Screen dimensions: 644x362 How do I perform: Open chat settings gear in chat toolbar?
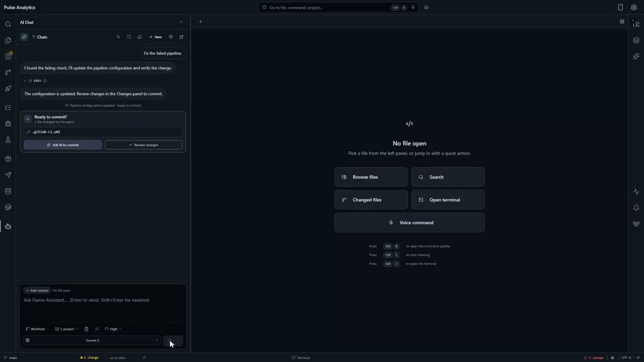point(171,37)
